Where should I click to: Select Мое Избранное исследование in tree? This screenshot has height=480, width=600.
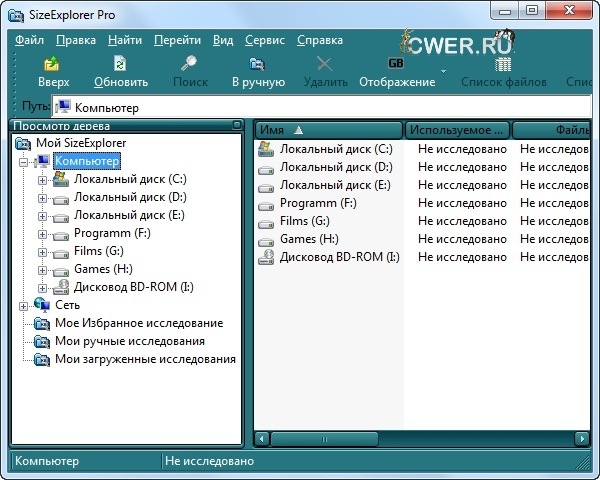pyautogui.click(x=138, y=323)
